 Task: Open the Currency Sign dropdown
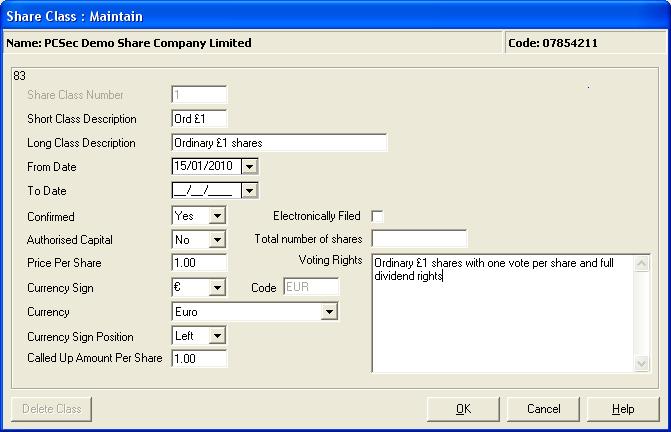[x=217, y=287]
